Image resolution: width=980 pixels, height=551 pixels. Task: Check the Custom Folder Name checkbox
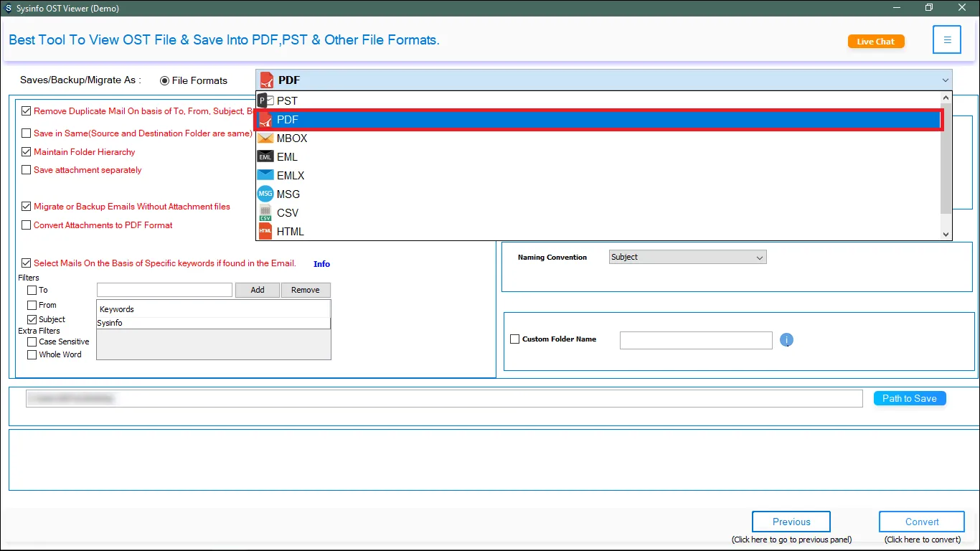[514, 339]
